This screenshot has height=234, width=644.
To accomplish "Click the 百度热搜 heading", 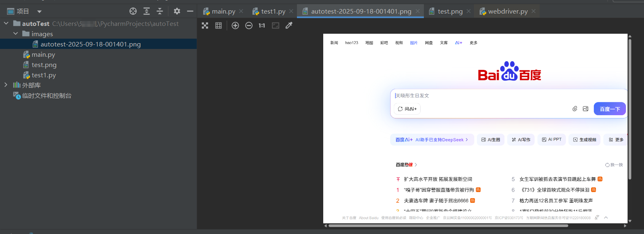I will click(x=406, y=165).
